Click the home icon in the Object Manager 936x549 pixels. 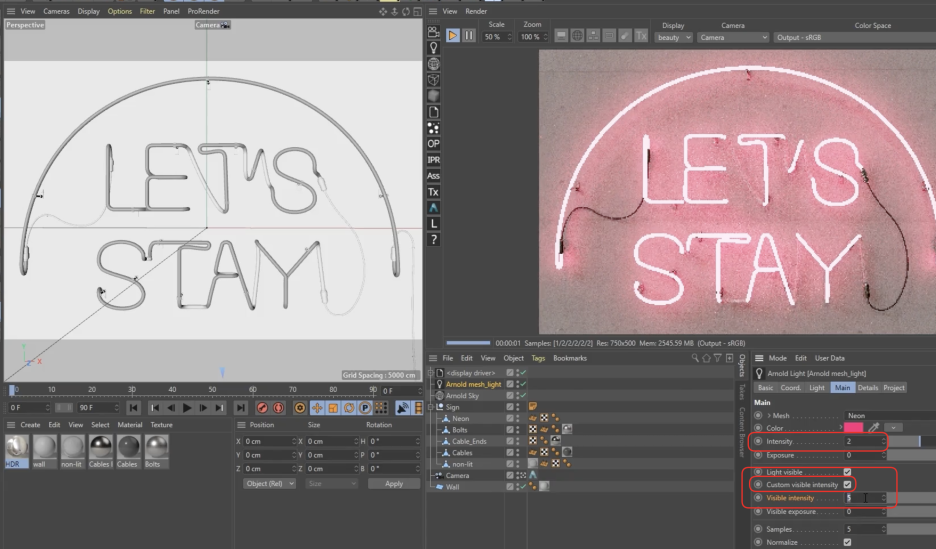click(706, 358)
